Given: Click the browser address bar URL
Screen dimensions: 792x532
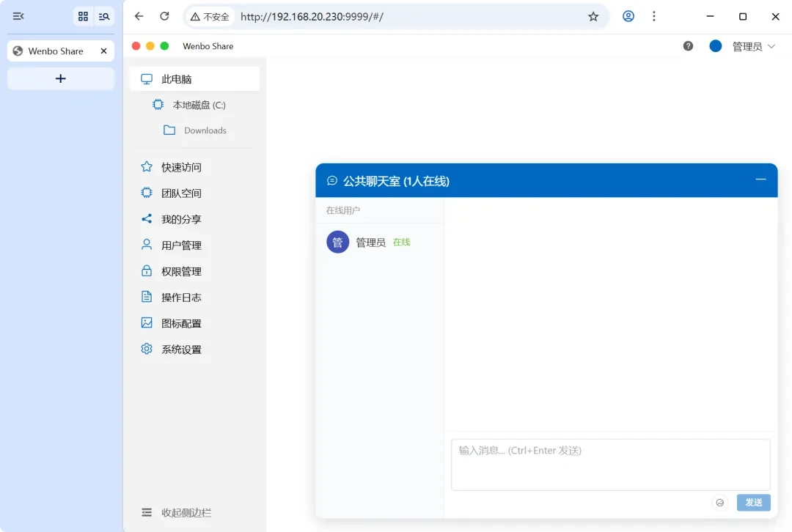Looking at the screenshot, I should (x=312, y=17).
